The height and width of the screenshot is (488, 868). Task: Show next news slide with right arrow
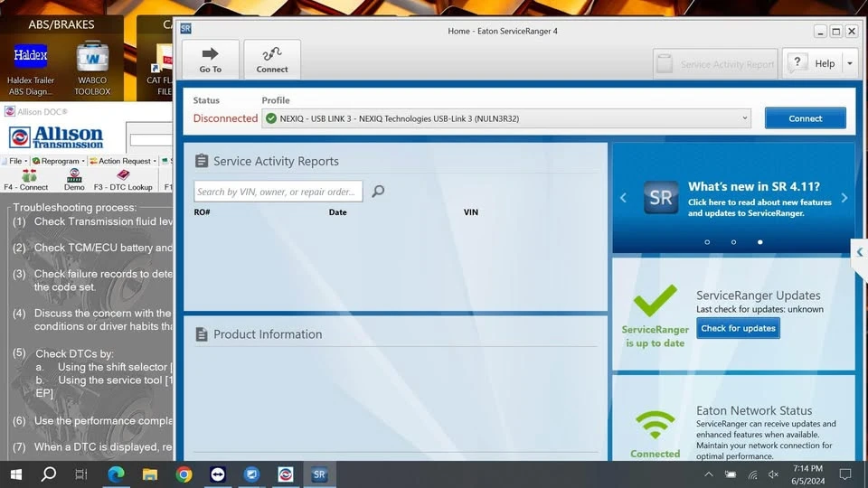844,198
